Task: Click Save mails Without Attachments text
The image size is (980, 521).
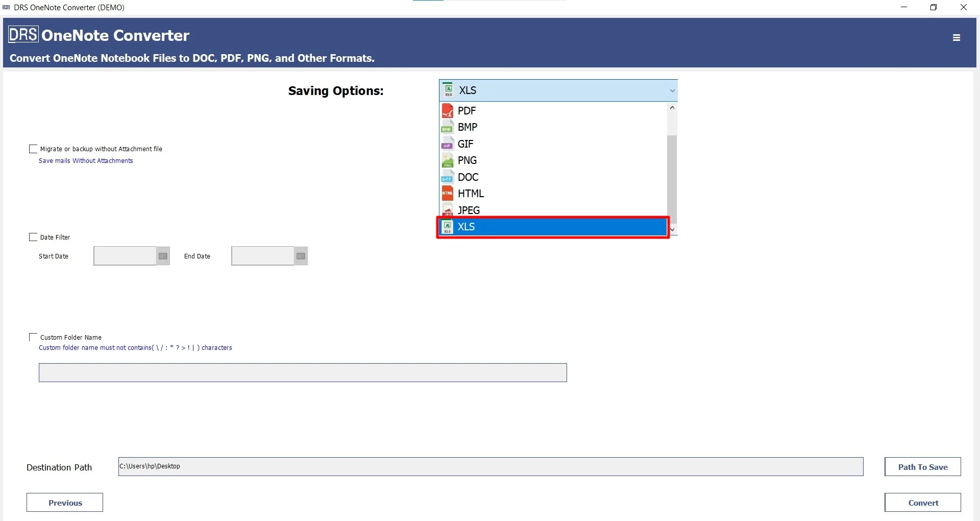Action: point(86,160)
